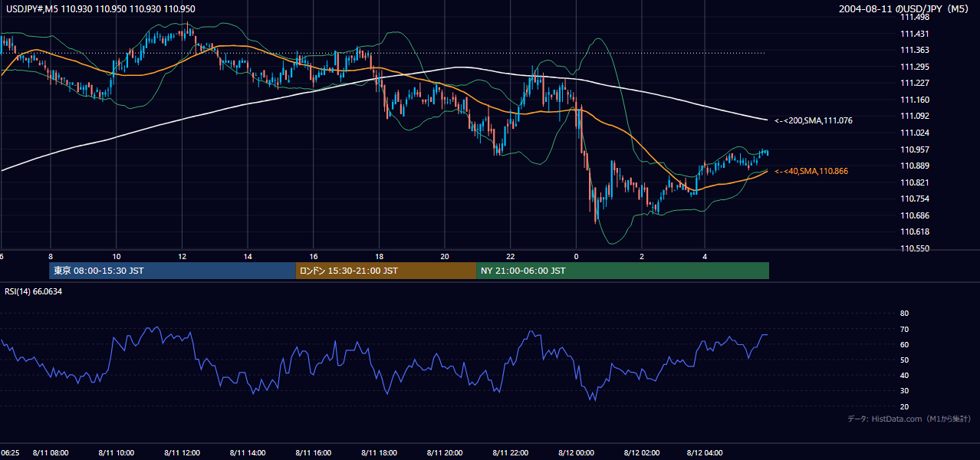Click price level 110.889 on the axis
The image size is (980, 460).
[914, 166]
